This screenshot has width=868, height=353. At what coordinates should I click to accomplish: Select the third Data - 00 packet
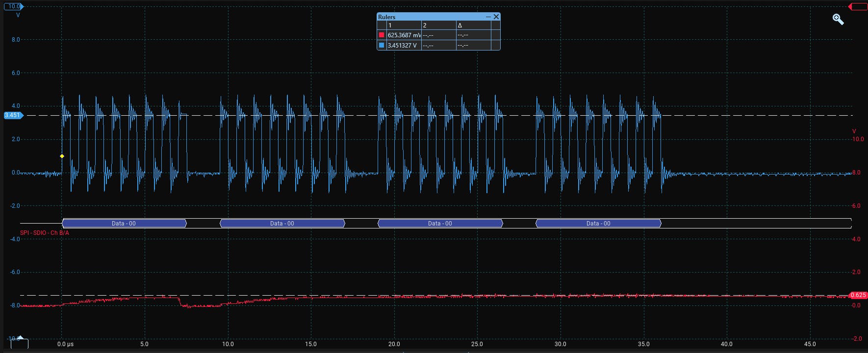(440, 224)
